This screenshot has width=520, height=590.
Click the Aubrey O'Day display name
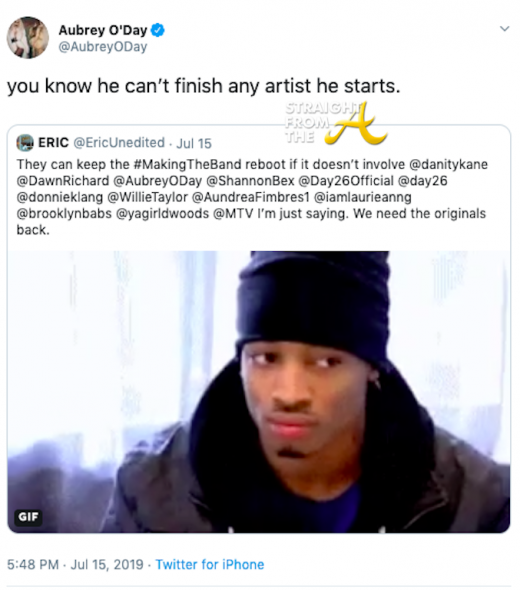coord(103,30)
